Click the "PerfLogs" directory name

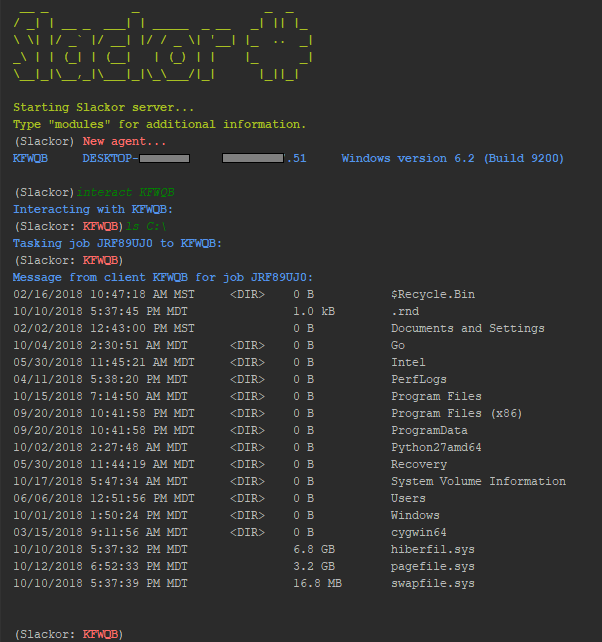pyautogui.click(x=419, y=380)
